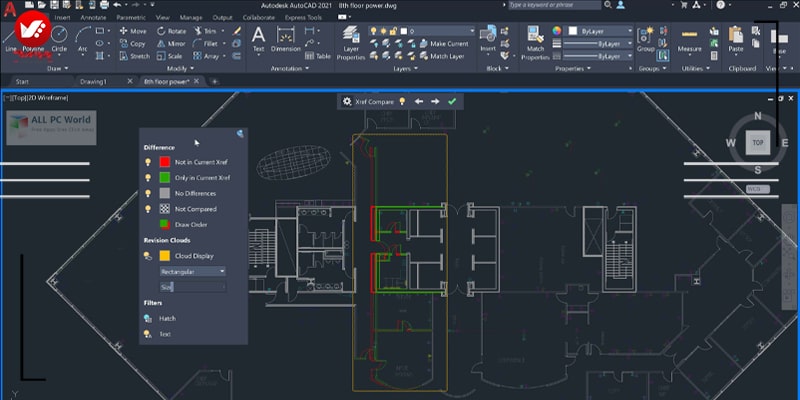Toggle Text filter light bulb
Image resolution: width=800 pixels, height=400 pixels.
pyautogui.click(x=148, y=334)
